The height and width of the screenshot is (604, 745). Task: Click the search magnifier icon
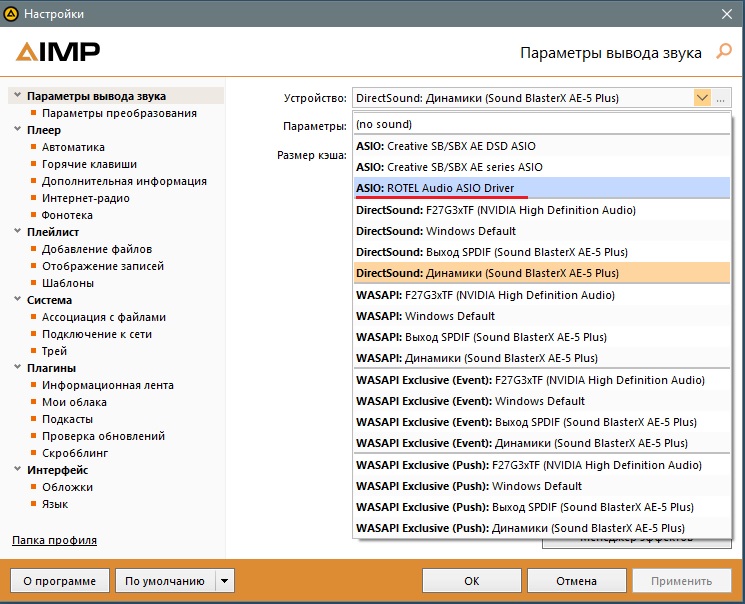coord(724,51)
